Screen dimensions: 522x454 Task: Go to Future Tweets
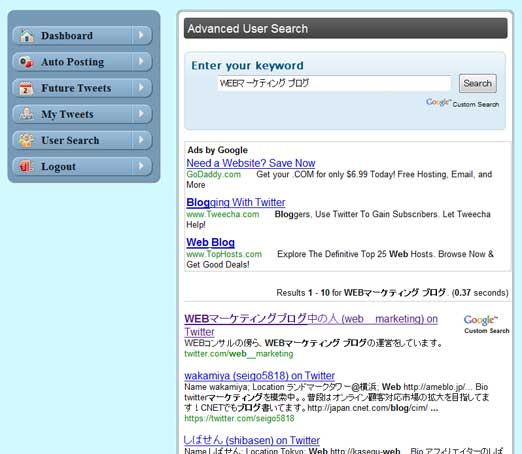click(82, 88)
